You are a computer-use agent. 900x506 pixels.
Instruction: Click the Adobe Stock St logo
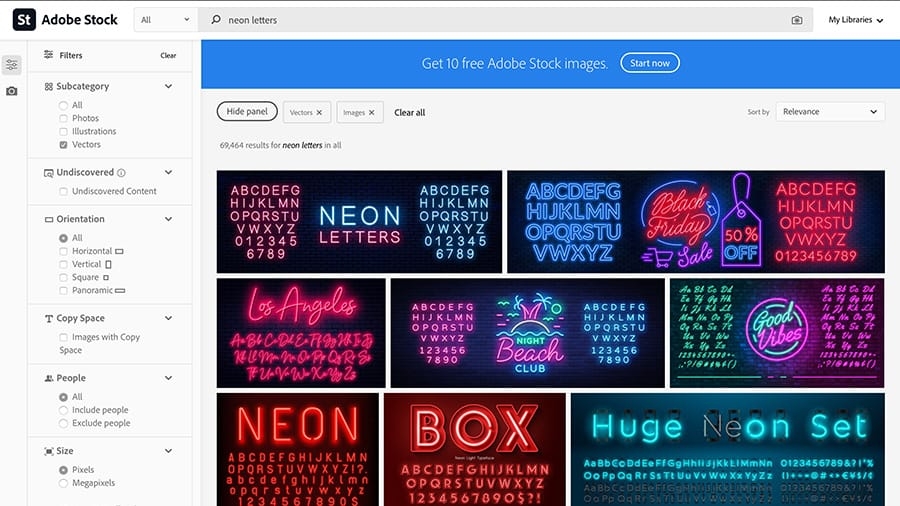24,20
